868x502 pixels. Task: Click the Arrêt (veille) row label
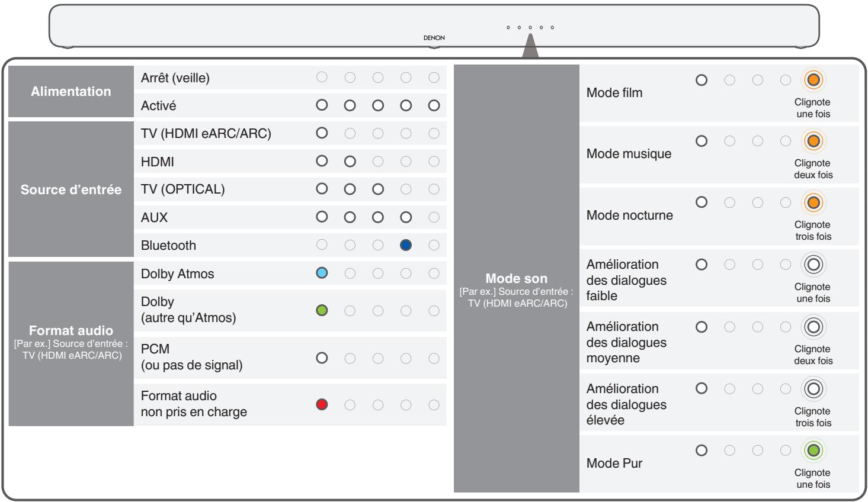coord(175,78)
